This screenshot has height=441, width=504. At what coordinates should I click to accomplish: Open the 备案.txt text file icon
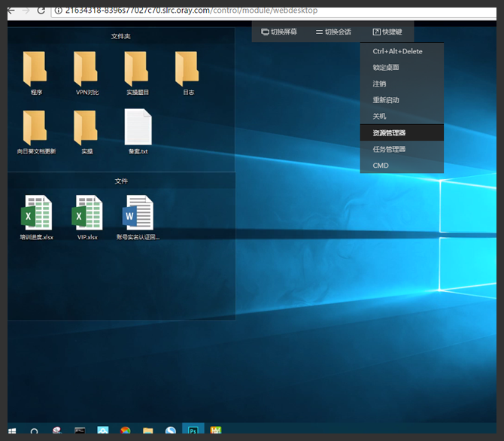coord(138,126)
